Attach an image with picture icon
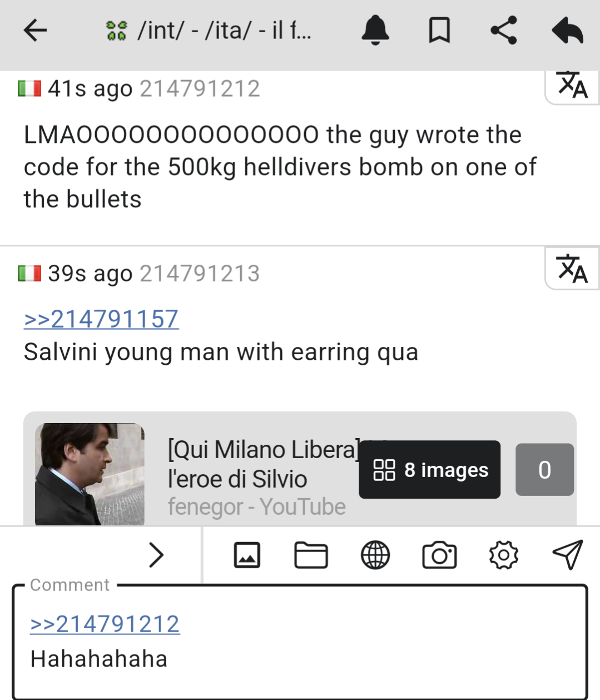Image resolution: width=600 pixels, height=700 pixels. point(247,555)
